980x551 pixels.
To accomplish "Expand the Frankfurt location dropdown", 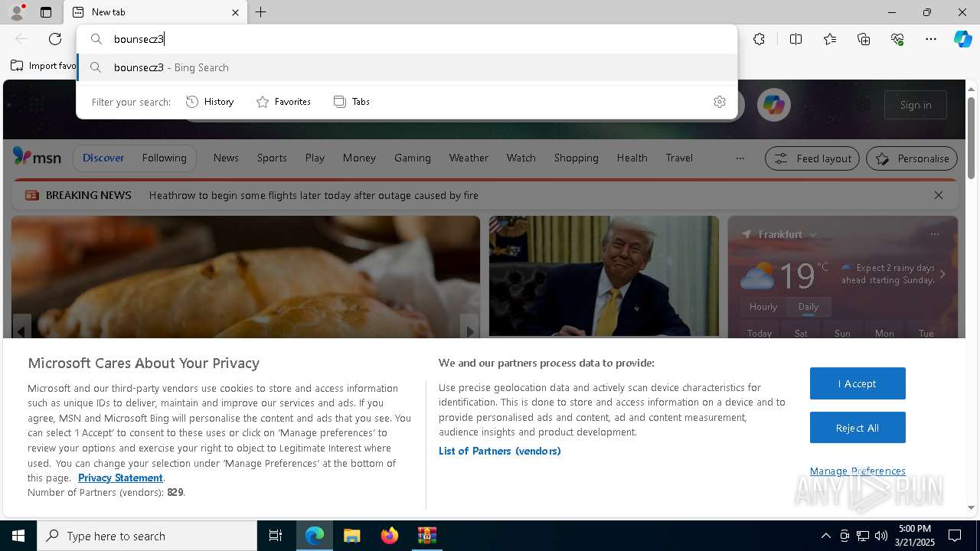I will (x=813, y=234).
